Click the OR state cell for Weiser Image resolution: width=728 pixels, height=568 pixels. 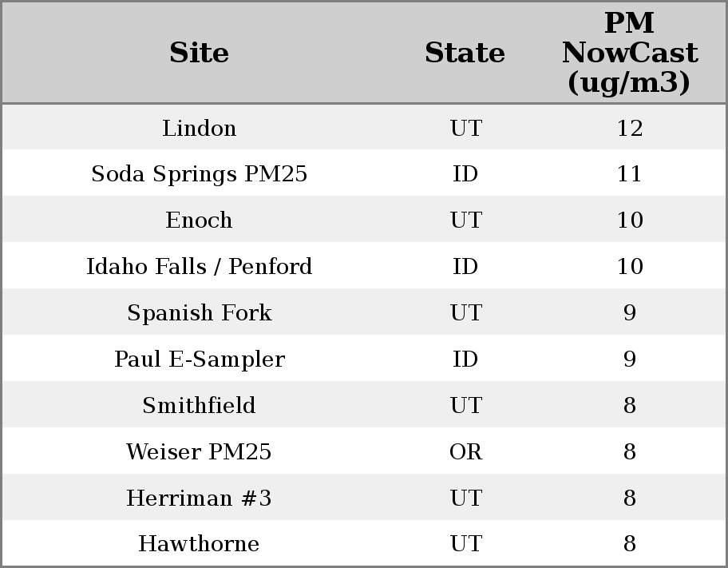tap(465, 452)
